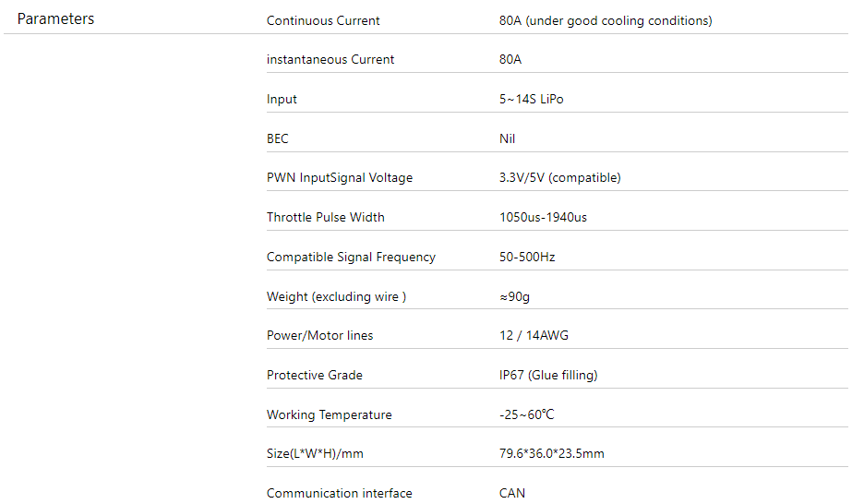Select the CAN communication interface value
This screenshot has width=852, height=504.
[x=512, y=493]
